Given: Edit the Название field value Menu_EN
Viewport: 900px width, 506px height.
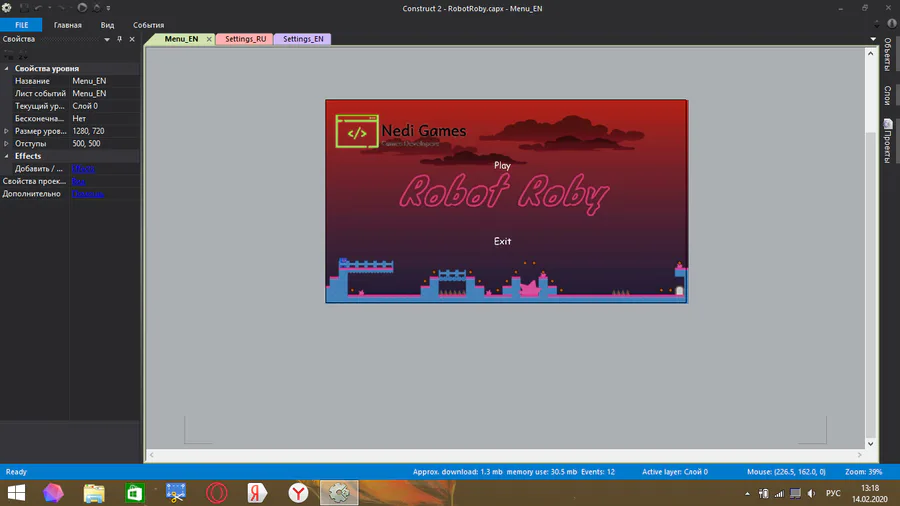Looking at the screenshot, I should 105,81.
